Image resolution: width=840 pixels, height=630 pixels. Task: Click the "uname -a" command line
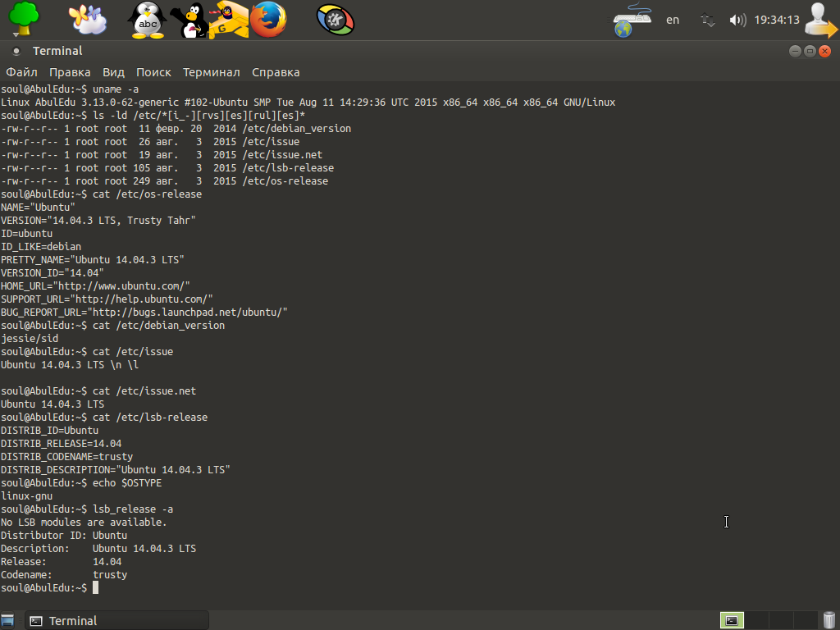coord(70,89)
